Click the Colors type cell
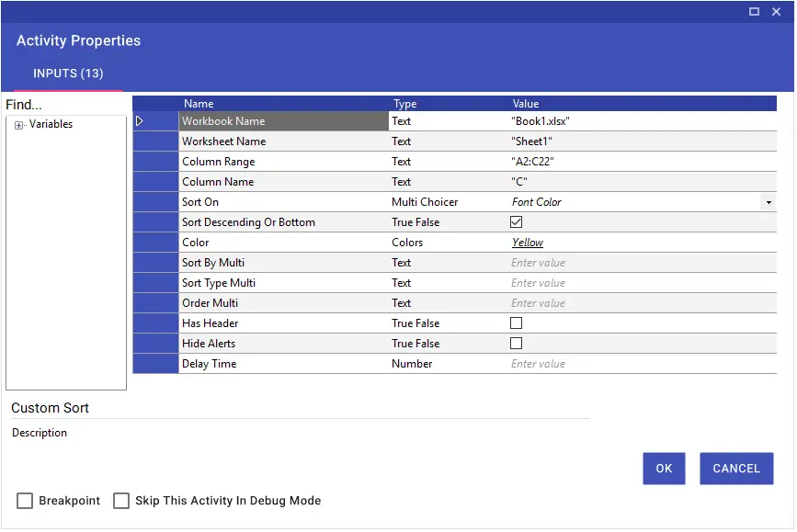 (x=406, y=243)
